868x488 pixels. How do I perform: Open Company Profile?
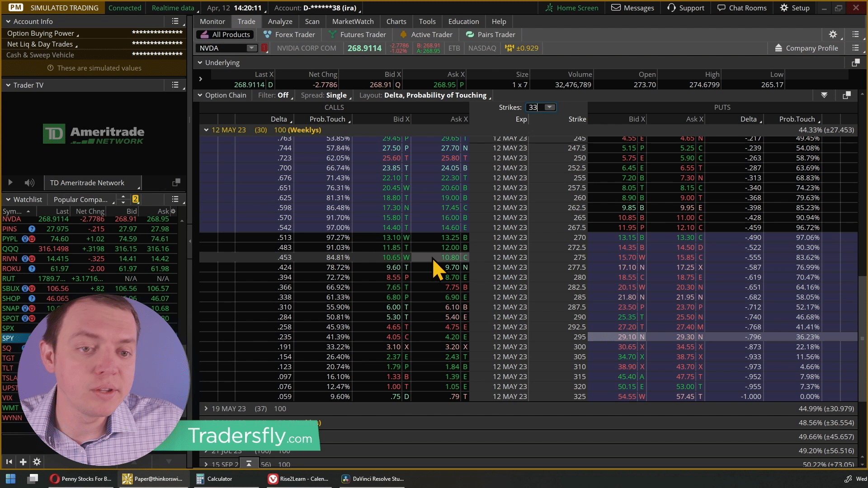(807, 48)
